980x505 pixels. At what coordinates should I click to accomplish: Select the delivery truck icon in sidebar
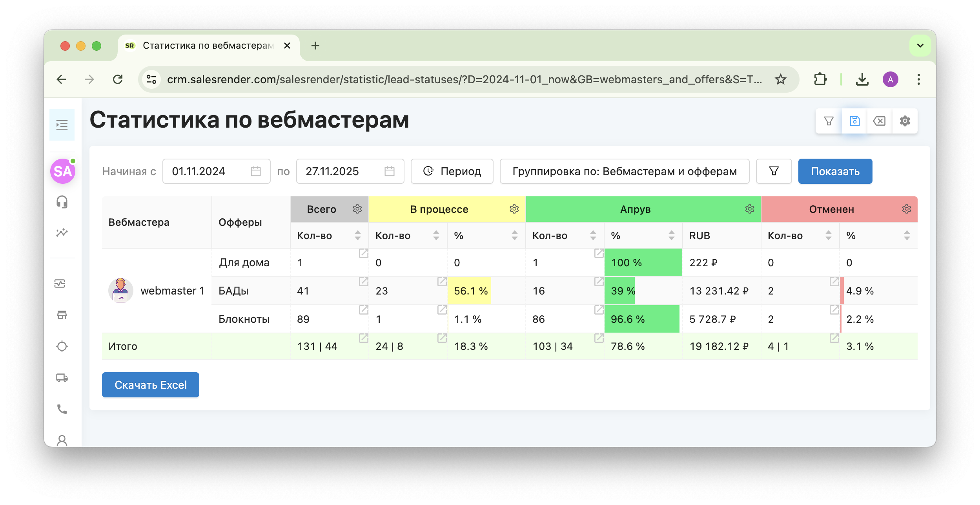tap(62, 378)
